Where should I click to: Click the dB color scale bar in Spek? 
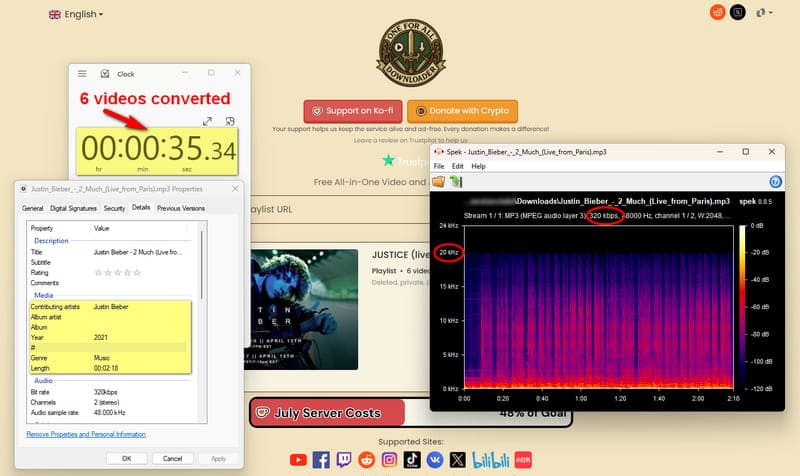click(742, 307)
